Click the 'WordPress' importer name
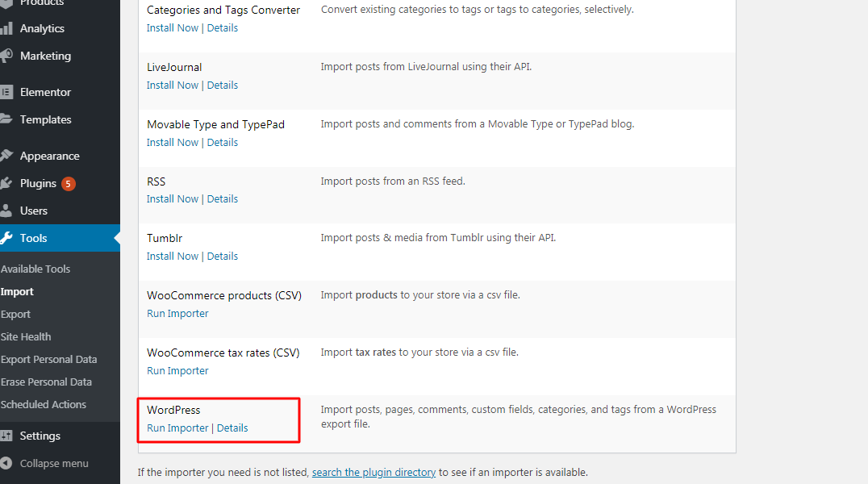 [x=173, y=410]
